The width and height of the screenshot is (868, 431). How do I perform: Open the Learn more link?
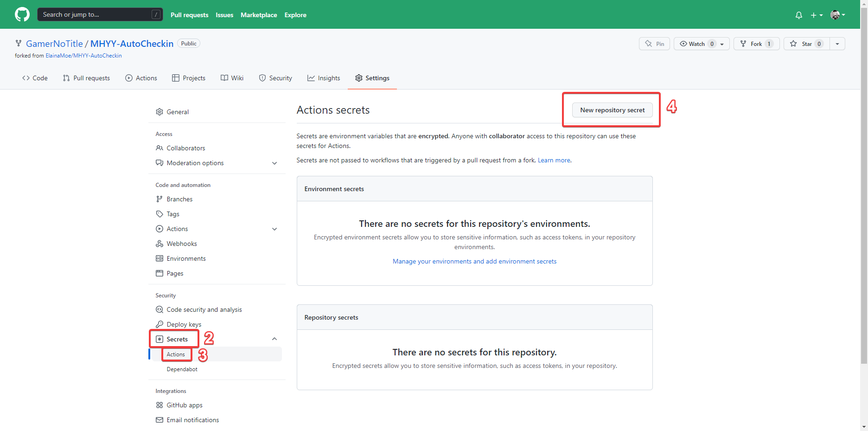(554, 160)
